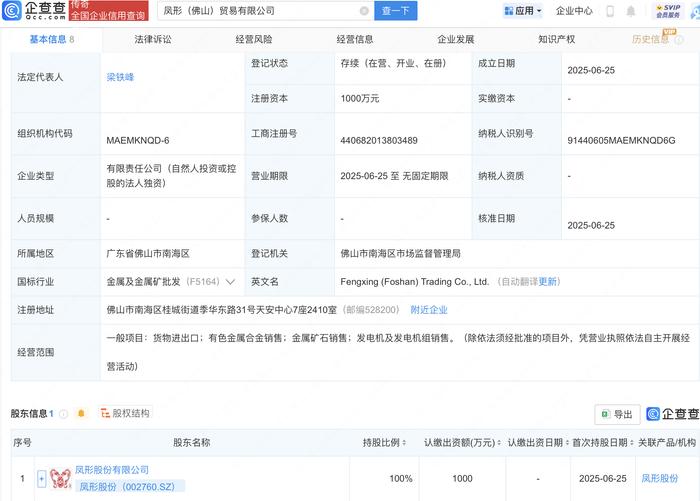Open the notification bell
The width and height of the screenshot is (700, 501).
[x=630, y=11]
